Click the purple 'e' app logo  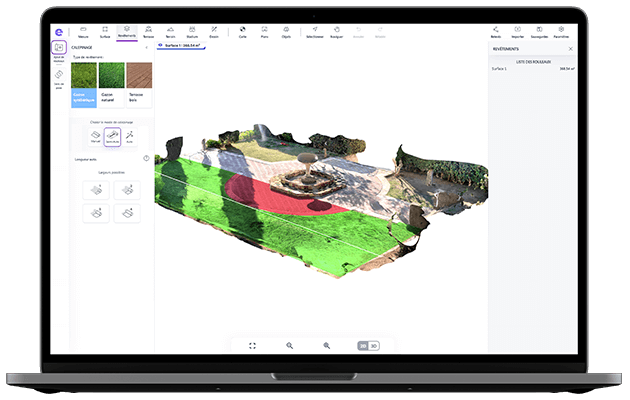click(x=59, y=32)
